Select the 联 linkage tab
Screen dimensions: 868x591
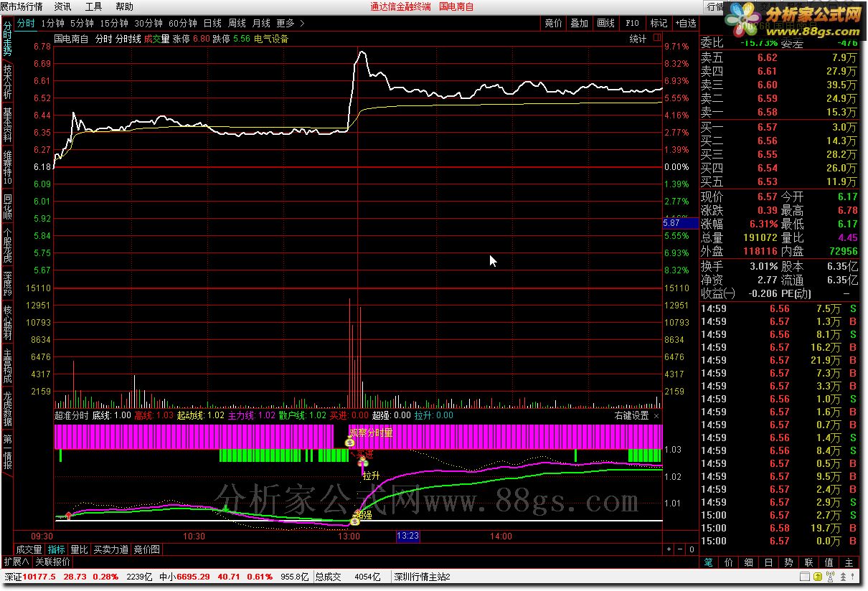point(809,563)
